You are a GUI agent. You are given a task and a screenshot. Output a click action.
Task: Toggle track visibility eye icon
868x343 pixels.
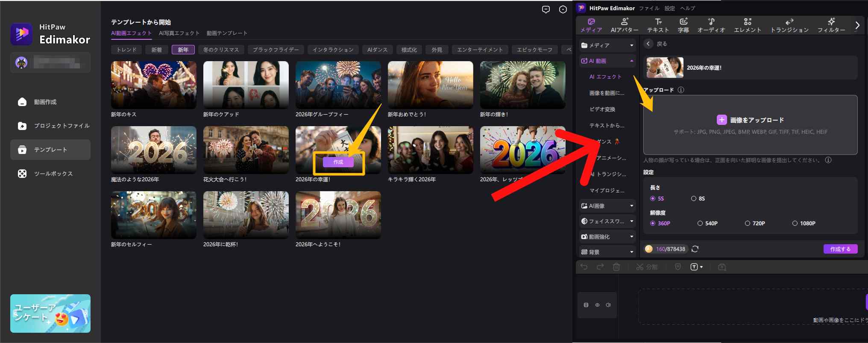click(x=597, y=305)
